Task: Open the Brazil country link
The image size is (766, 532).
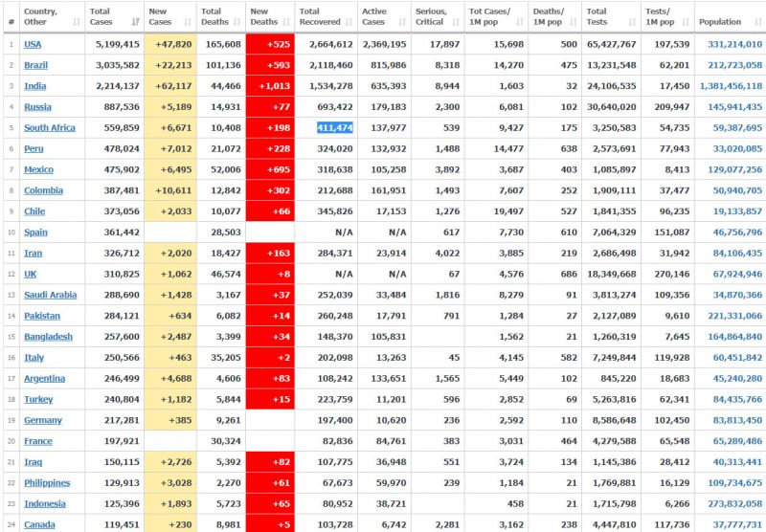Action: (36, 65)
